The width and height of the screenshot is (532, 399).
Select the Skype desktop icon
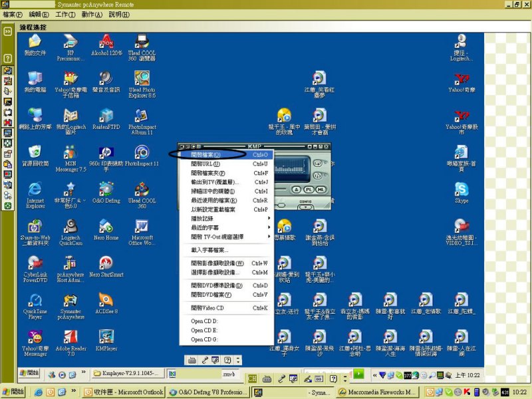[x=462, y=192]
